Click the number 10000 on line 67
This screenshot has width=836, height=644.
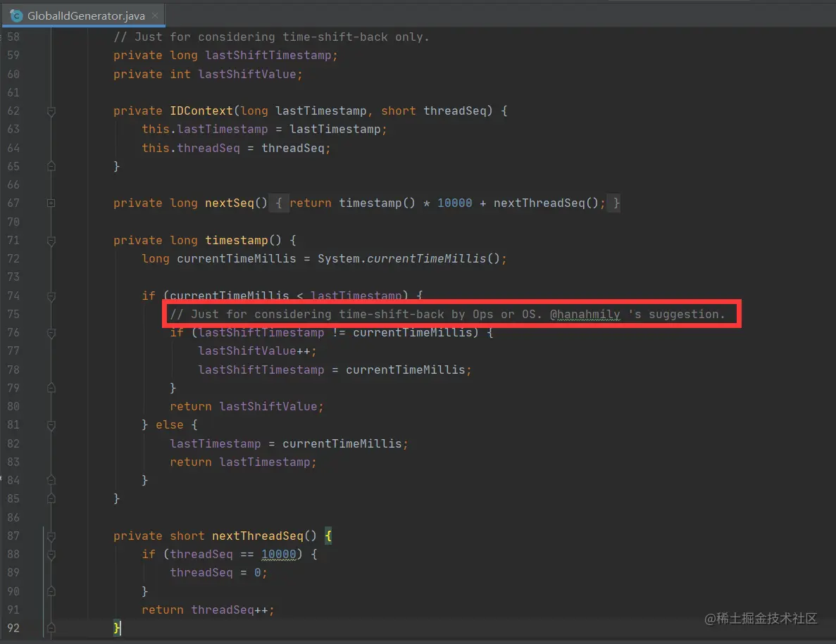click(454, 203)
